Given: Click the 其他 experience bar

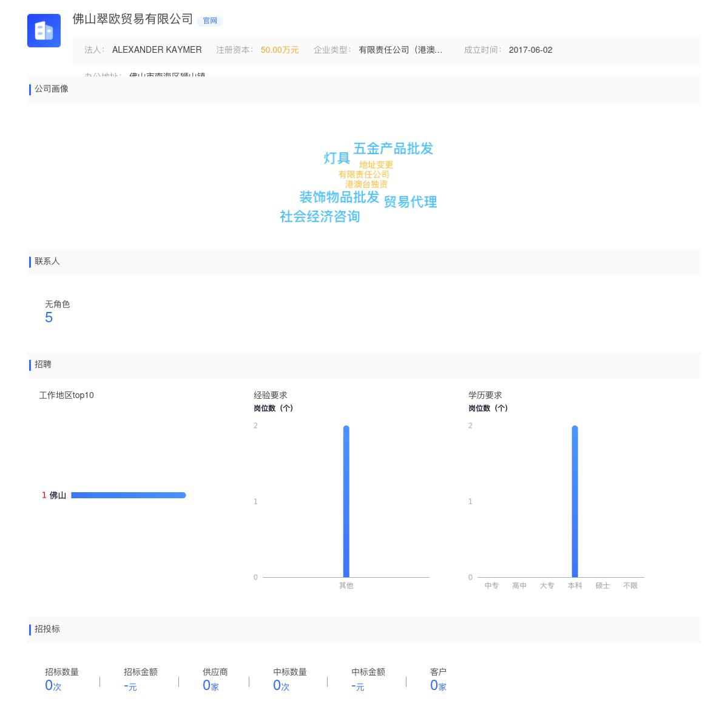Looking at the screenshot, I should click(346, 501).
